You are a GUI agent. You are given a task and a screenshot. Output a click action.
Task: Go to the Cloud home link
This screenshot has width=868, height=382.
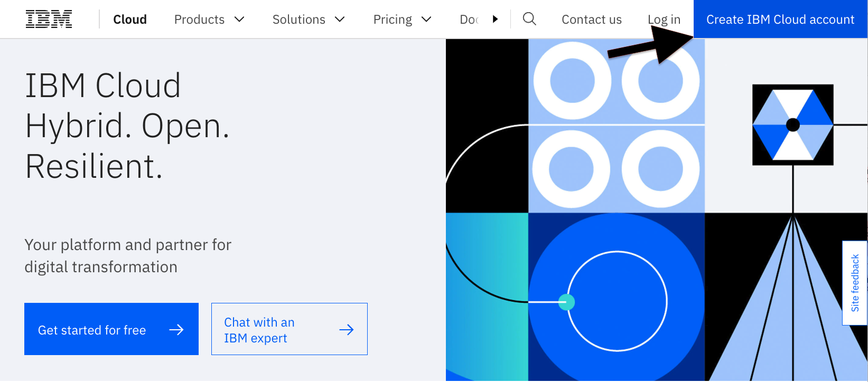click(x=130, y=20)
